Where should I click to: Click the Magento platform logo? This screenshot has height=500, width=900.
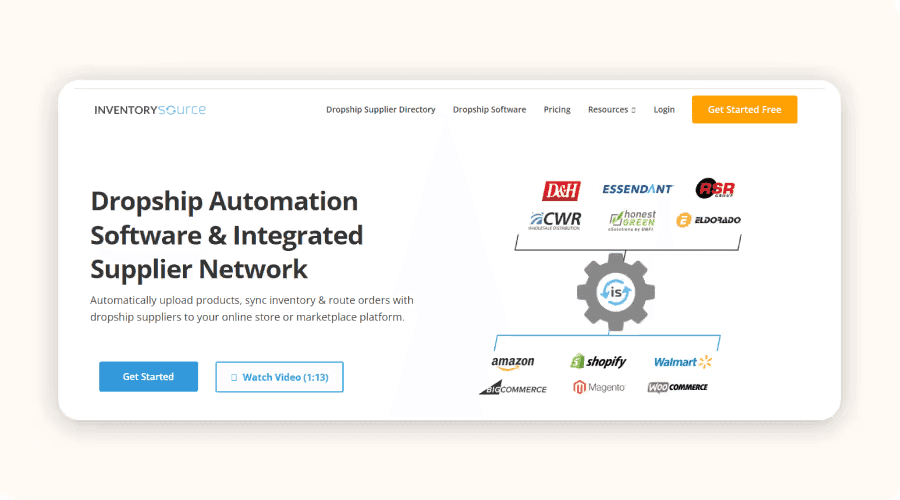[599, 387]
